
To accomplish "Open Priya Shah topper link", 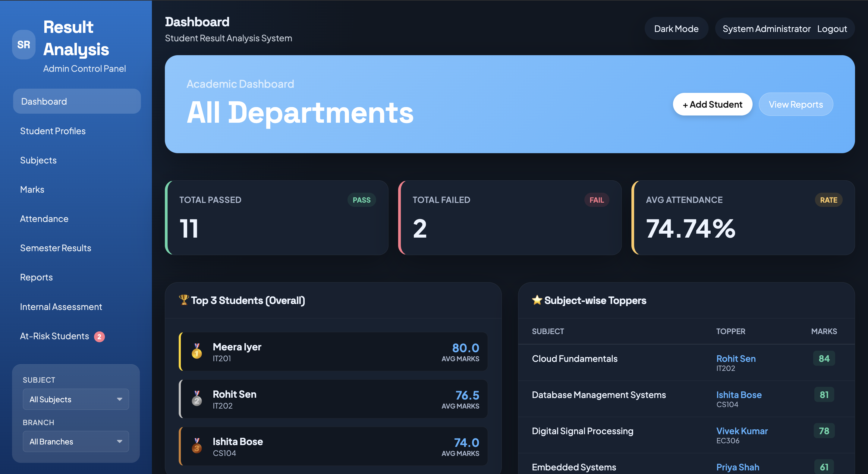I will [737, 467].
